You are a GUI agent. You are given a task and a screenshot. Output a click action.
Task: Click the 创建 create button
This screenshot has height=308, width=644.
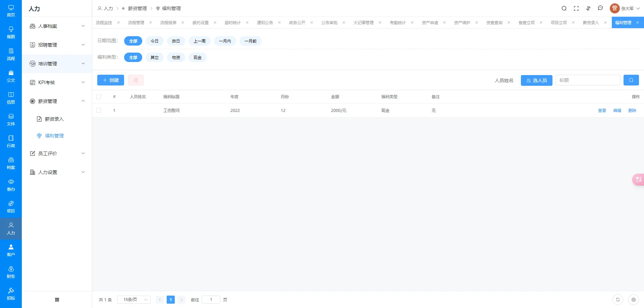[x=111, y=80]
